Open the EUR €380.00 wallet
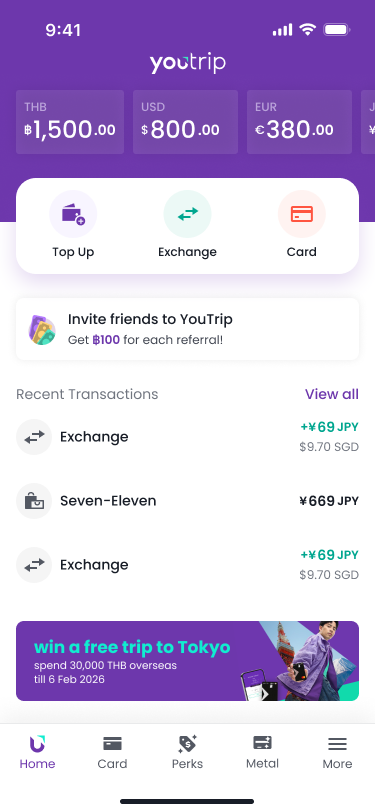The image size is (375, 812). click(x=299, y=122)
